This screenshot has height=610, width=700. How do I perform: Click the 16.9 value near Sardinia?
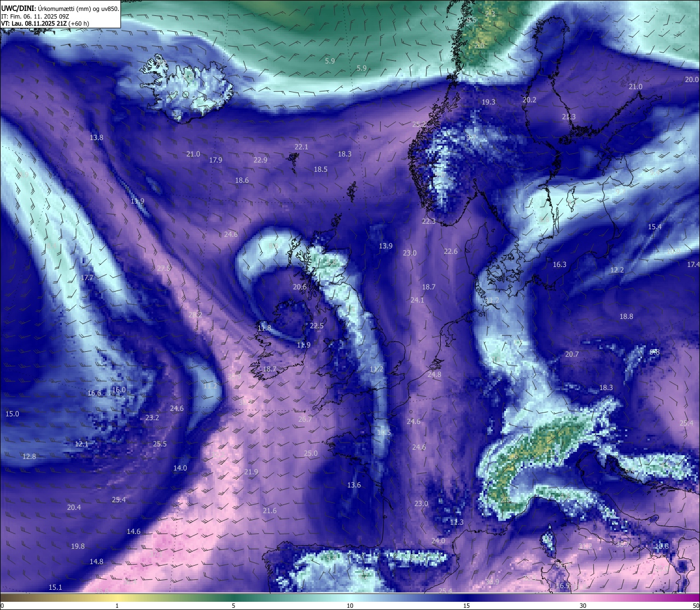[x=563, y=586]
